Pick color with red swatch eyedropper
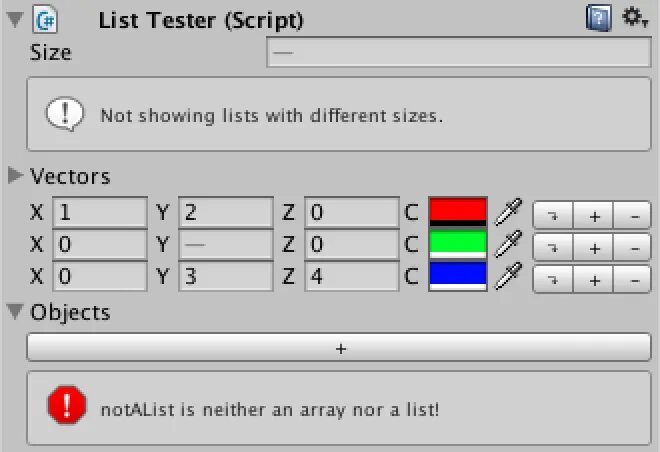 click(x=508, y=212)
